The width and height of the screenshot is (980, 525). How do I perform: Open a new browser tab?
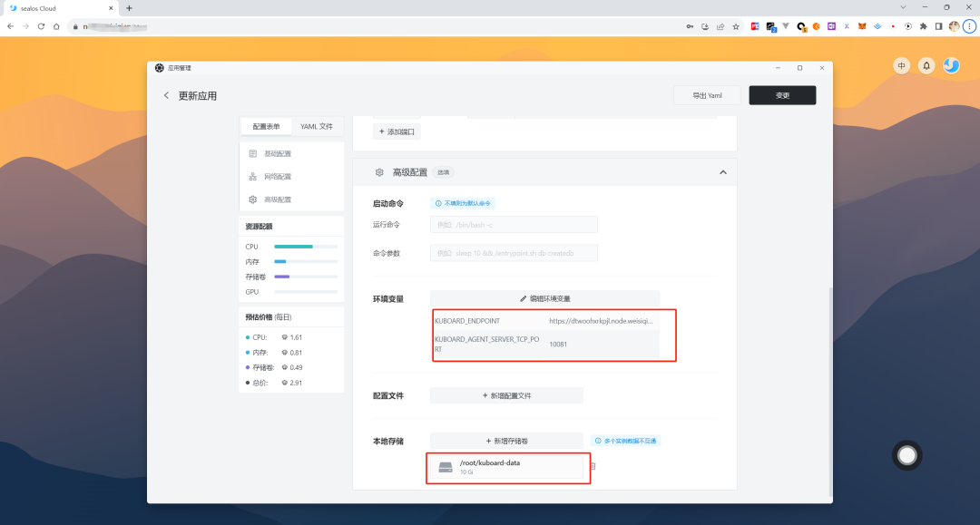[130, 8]
